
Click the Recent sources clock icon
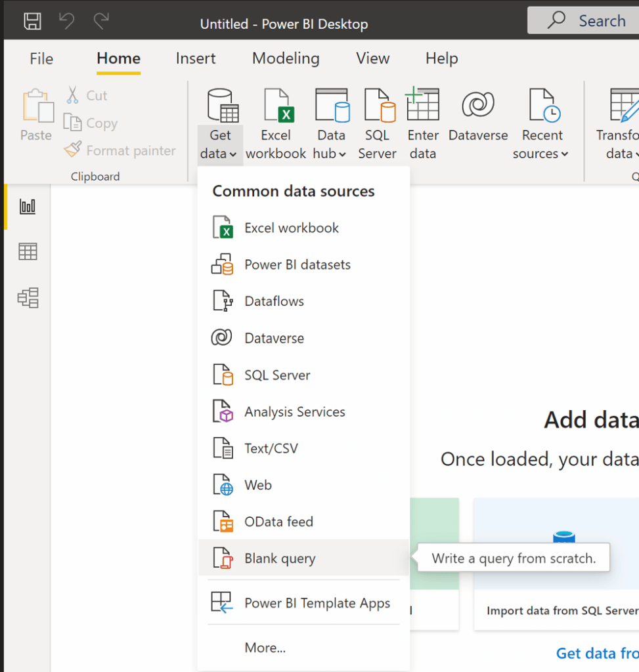click(x=544, y=105)
